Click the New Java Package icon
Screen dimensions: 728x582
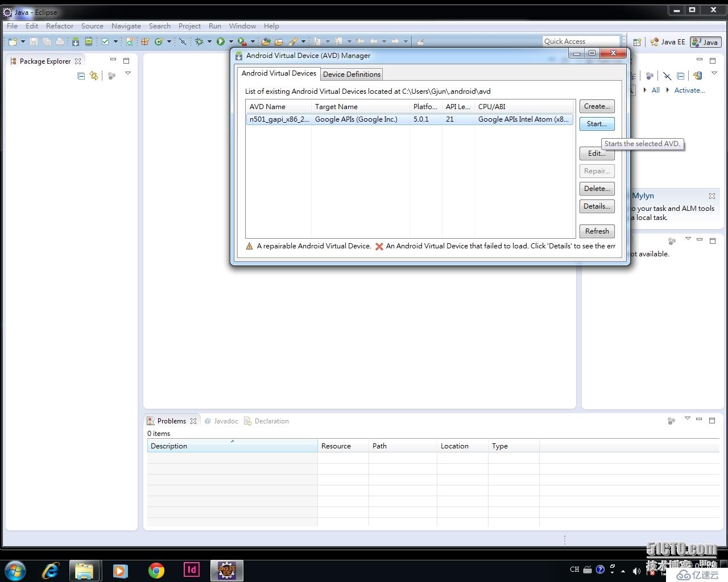145,41
